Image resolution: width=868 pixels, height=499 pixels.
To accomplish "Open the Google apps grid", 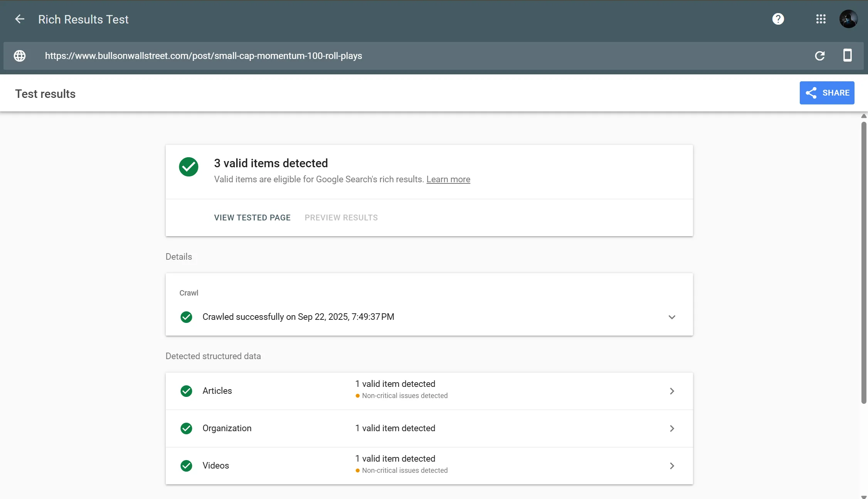I will [x=821, y=19].
